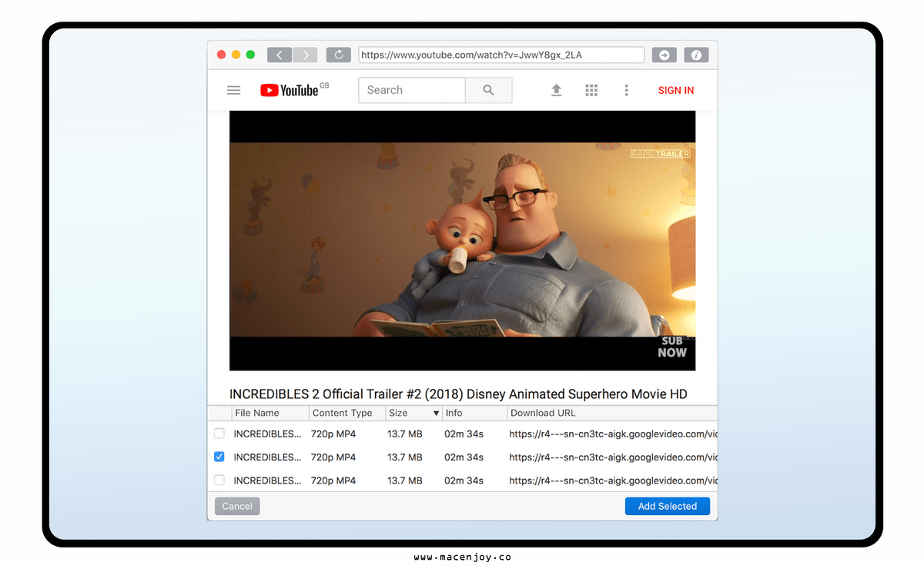Screen dimensions: 924x566
Task: Click the SUB NOW overlay in video
Action: [x=671, y=347]
